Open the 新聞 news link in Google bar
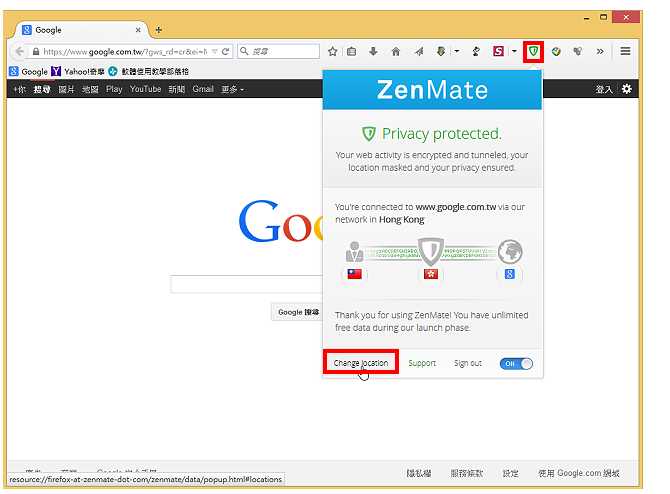 [x=176, y=89]
